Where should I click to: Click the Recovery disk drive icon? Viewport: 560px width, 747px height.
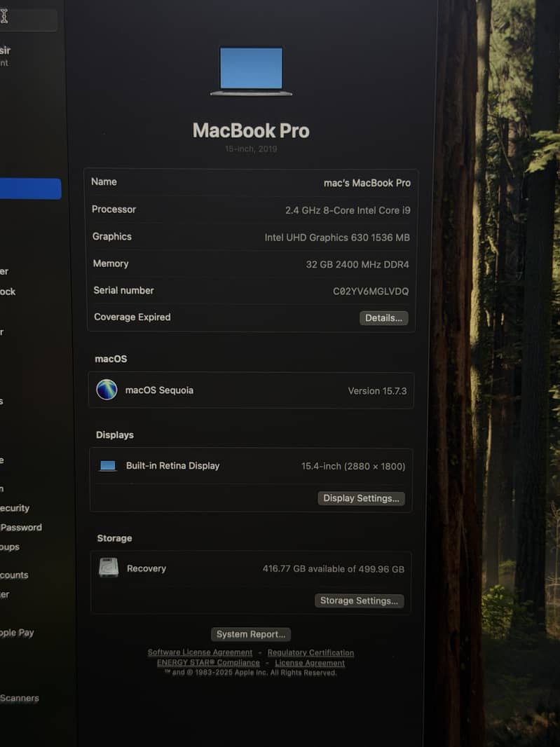click(x=109, y=568)
